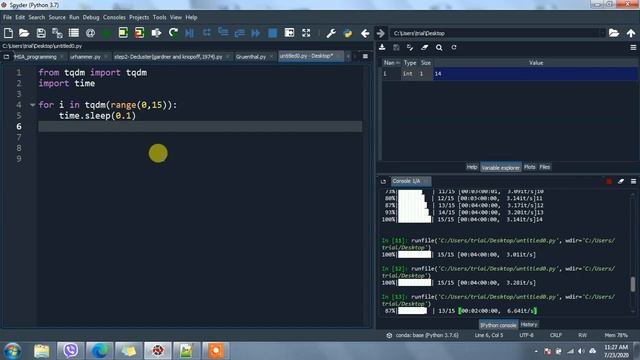Image resolution: width=640 pixels, height=360 pixels.
Task: Open the file switcher list icon
Action: pyautogui.click(x=74, y=33)
